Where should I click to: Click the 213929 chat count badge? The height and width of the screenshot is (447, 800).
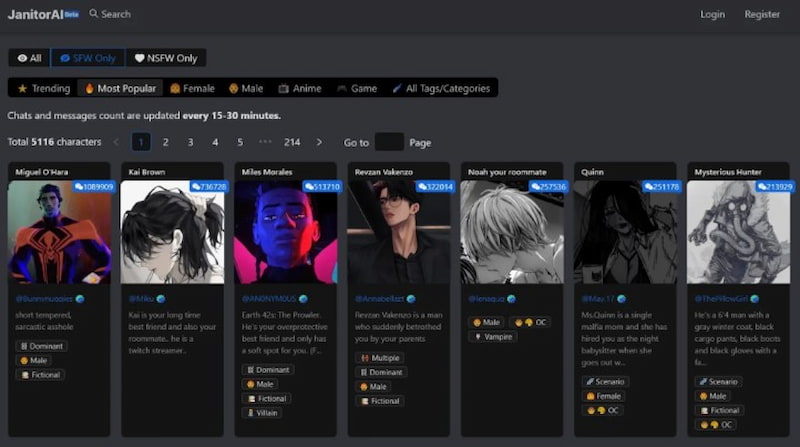pos(776,187)
